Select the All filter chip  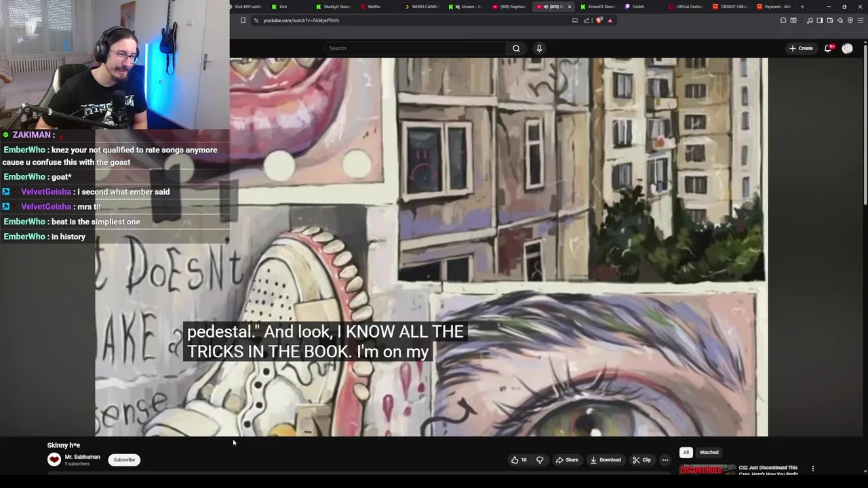point(686,452)
